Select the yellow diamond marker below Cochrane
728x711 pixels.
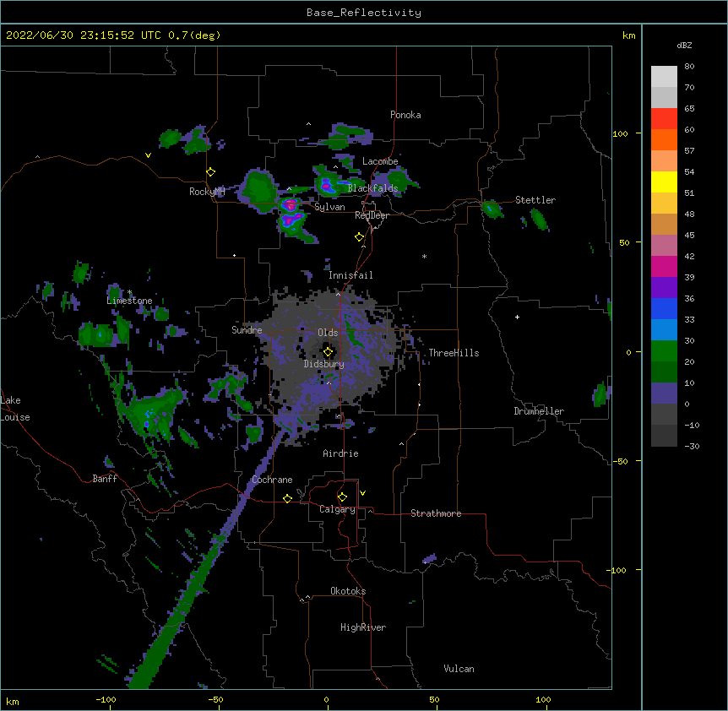pos(287,498)
